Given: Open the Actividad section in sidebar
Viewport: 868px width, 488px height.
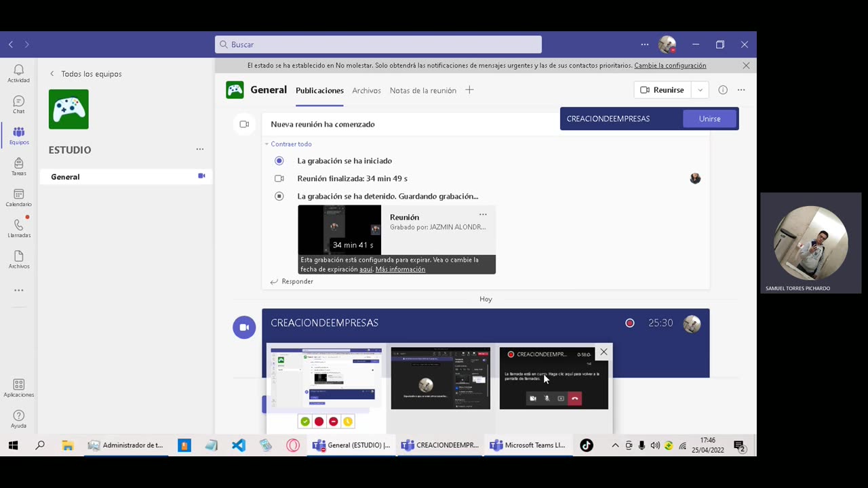Looking at the screenshot, I should coord(18,73).
